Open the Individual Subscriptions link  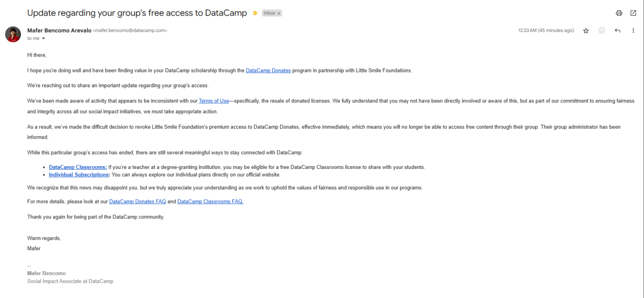[79, 175]
